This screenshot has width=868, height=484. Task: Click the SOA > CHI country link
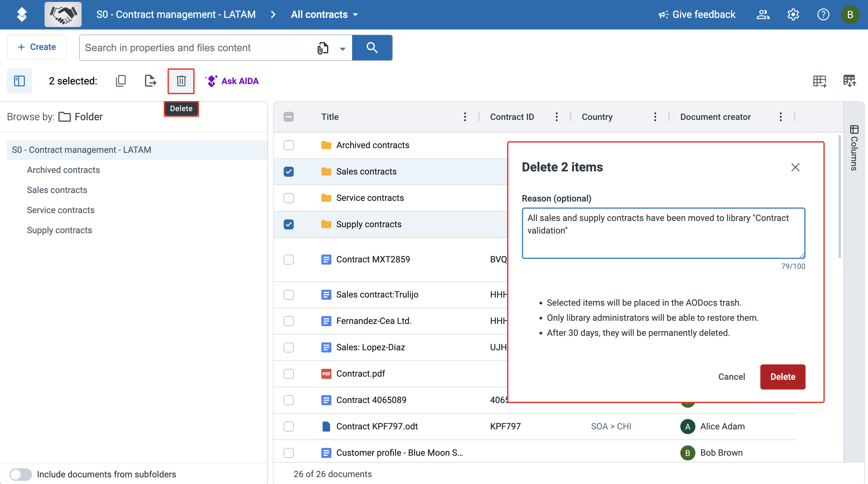click(x=611, y=427)
